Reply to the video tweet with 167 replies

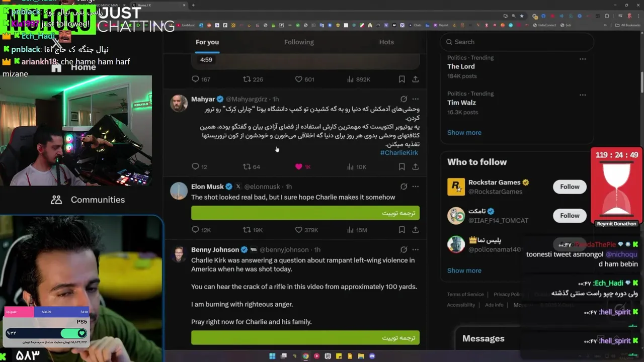click(x=201, y=79)
